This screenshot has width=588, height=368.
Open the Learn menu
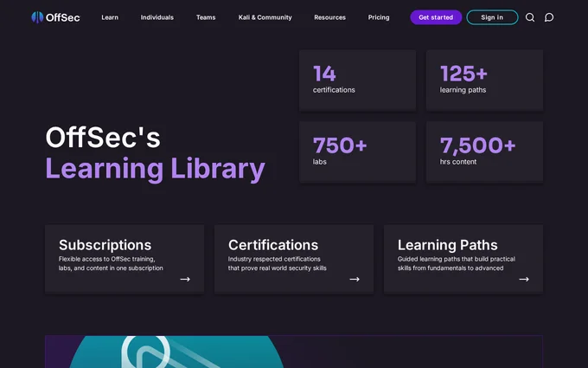pyautogui.click(x=110, y=17)
